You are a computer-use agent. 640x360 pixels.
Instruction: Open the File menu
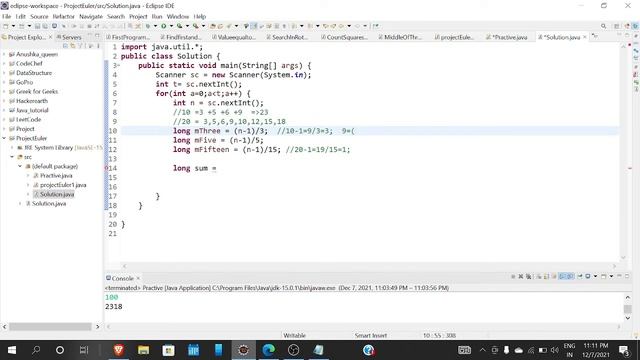click(7, 16)
